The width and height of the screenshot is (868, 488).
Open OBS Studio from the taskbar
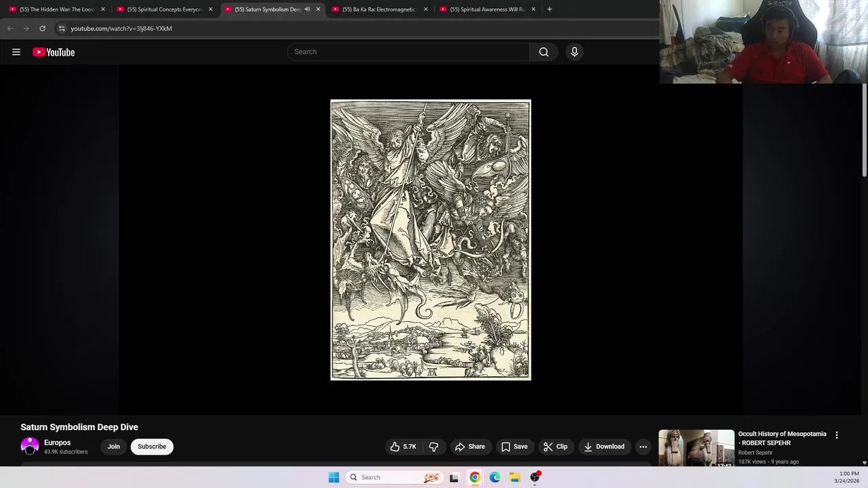535,477
